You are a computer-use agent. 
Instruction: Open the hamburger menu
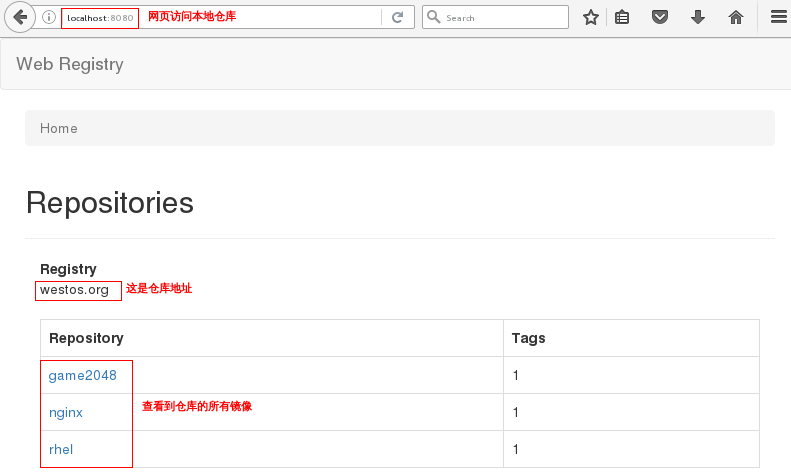coord(778,17)
